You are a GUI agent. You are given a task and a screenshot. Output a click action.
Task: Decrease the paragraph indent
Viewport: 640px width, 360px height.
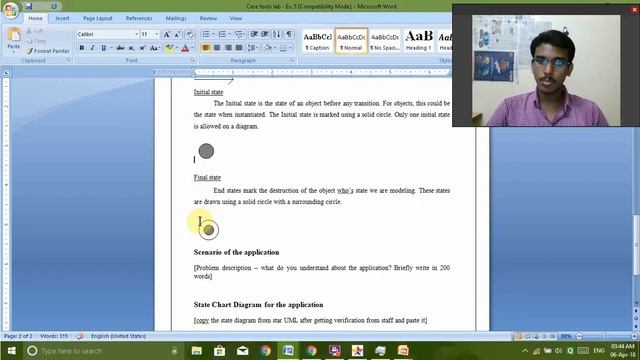click(254, 34)
